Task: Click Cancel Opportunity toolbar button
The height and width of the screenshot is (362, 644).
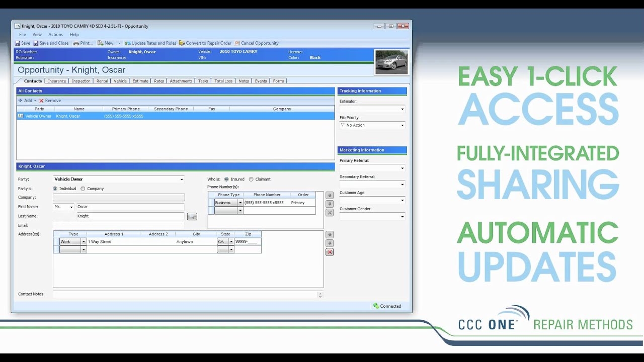Action: click(257, 43)
